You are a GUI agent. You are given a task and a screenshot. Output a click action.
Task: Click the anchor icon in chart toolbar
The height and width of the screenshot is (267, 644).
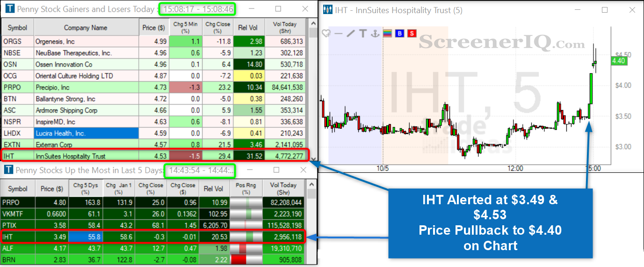coord(374,33)
